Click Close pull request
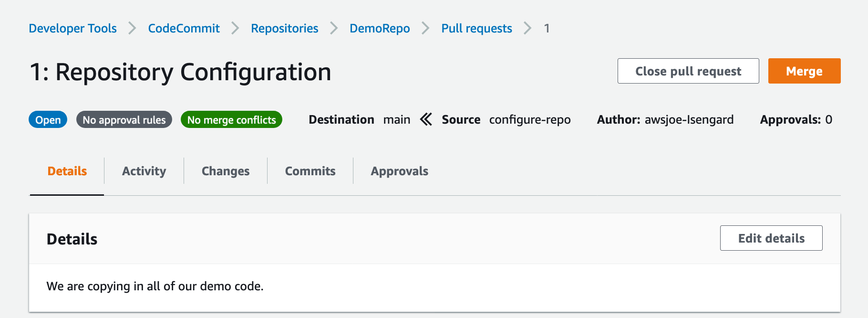This screenshot has width=868, height=318. pyautogui.click(x=688, y=71)
